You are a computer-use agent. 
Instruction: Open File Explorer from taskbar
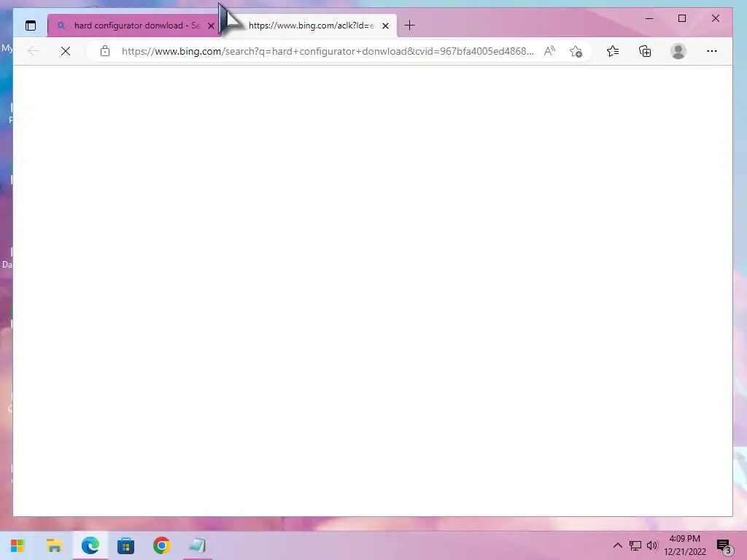(x=54, y=545)
